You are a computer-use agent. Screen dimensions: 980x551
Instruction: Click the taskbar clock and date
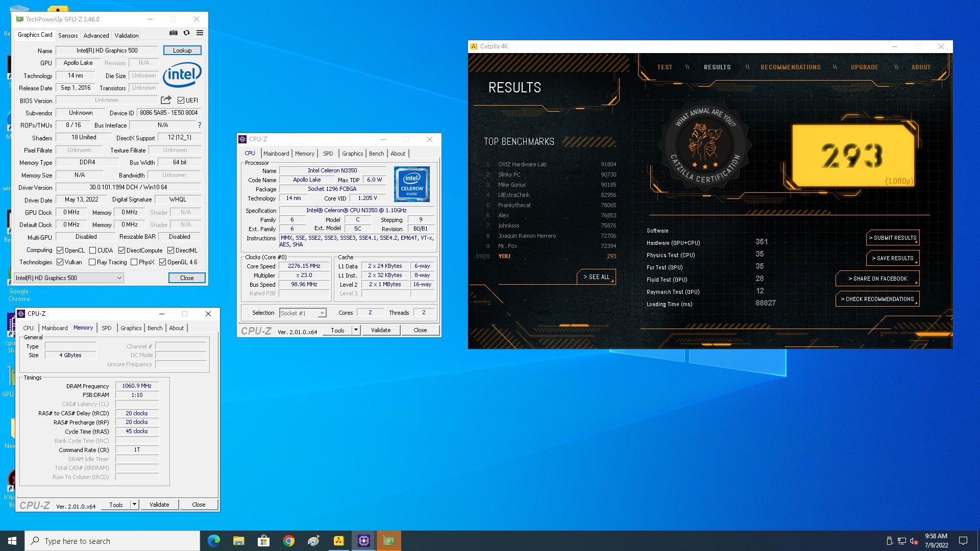tap(936, 541)
